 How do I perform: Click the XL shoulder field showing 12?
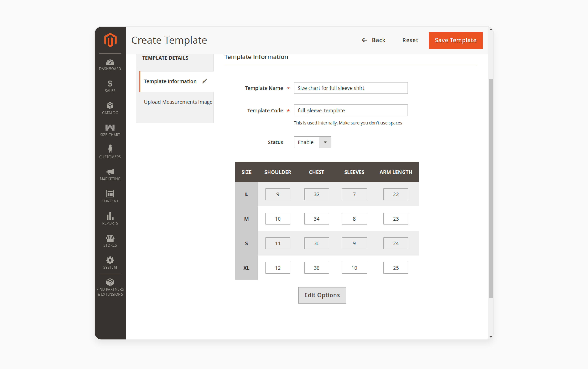278,268
